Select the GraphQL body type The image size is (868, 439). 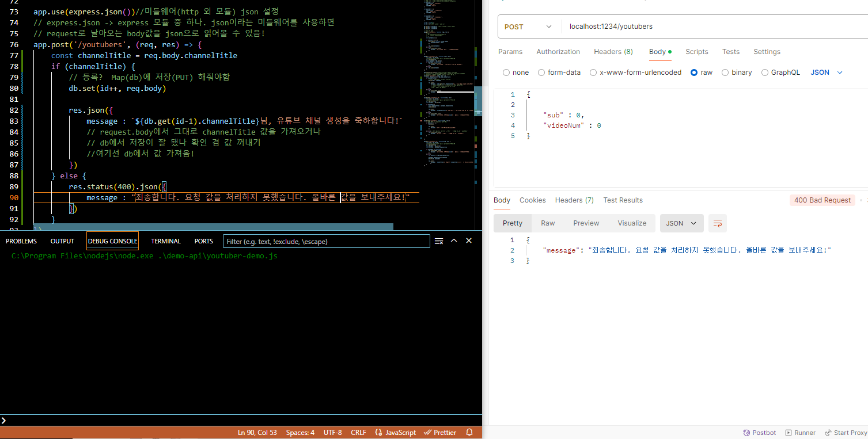pos(780,72)
